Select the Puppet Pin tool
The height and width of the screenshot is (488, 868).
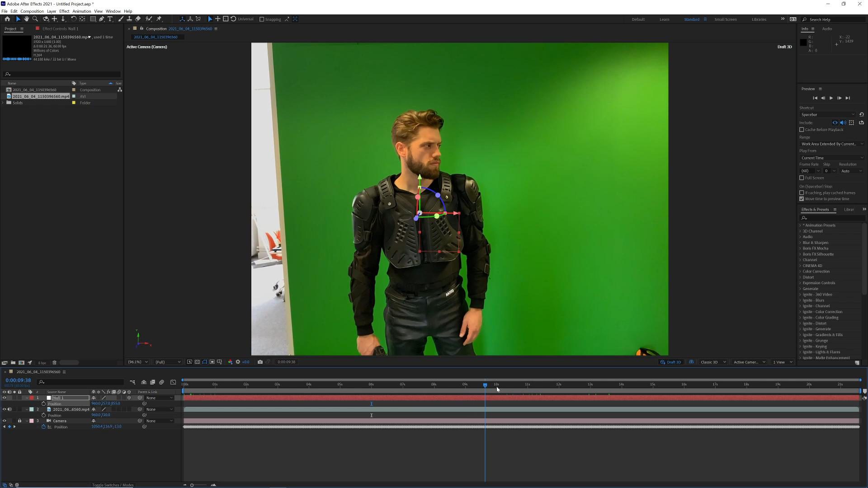pos(159,19)
